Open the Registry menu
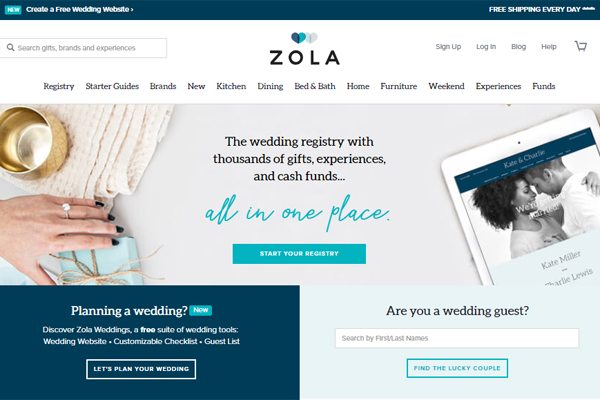This screenshot has height=400, width=600. tap(59, 87)
